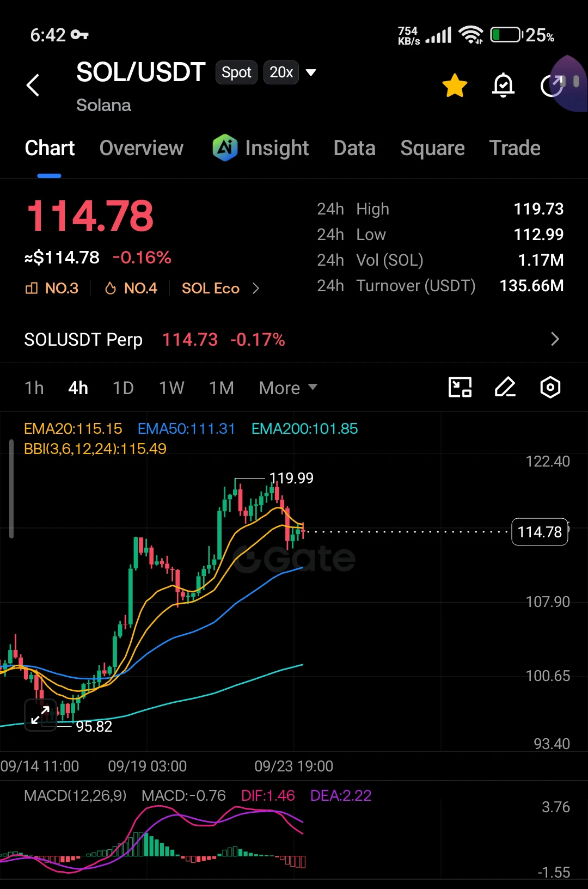
Task: Tap the purple floating assistant bubble
Action: pyautogui.click(x=569, y=83)
